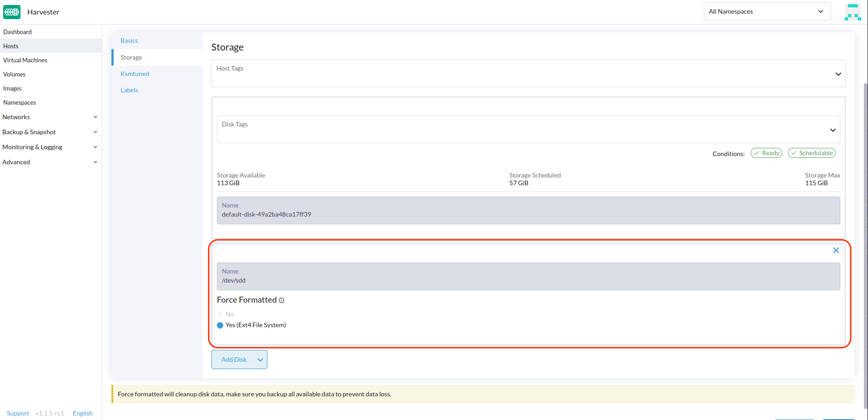
Task: Select the No force format option
Action: [x=220, y=314]
